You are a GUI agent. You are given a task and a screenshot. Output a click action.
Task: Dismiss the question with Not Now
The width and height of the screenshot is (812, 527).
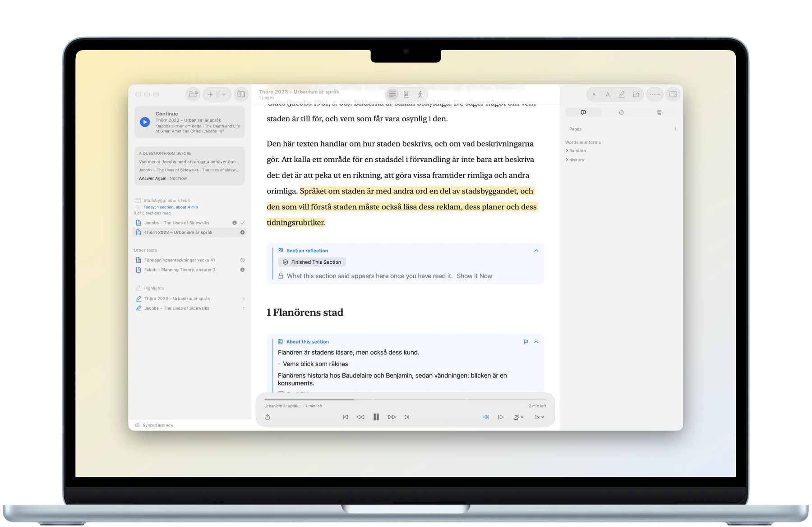point(178,178)
